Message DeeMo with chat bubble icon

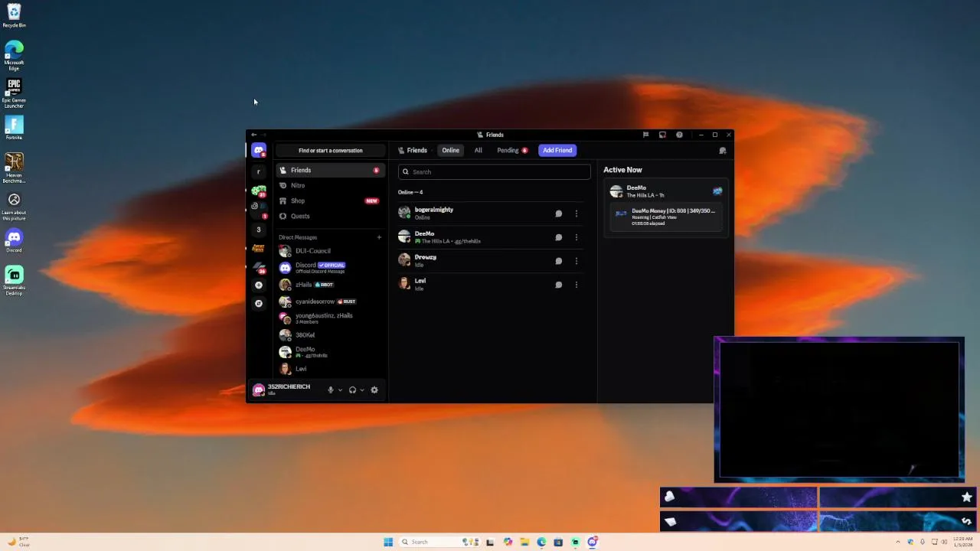559,237
